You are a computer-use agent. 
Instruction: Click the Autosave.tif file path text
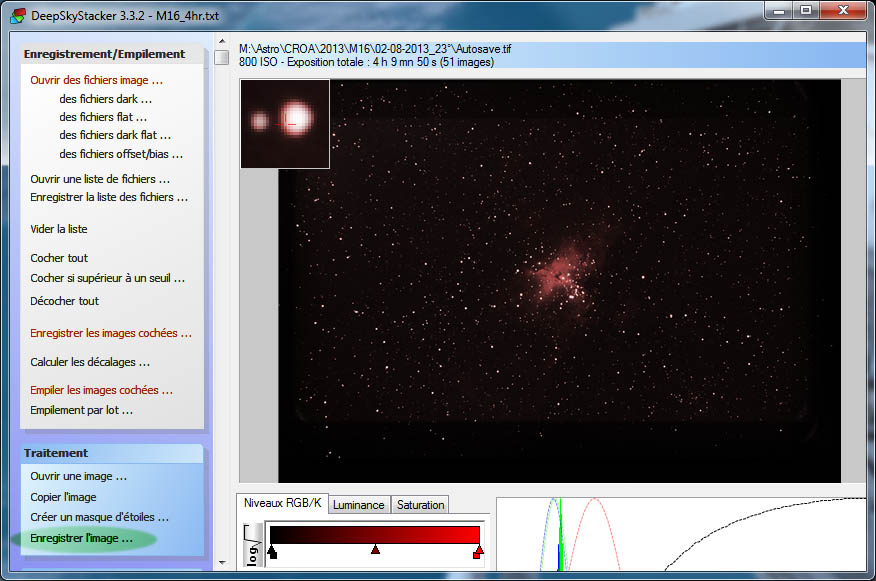pos(375,49)
